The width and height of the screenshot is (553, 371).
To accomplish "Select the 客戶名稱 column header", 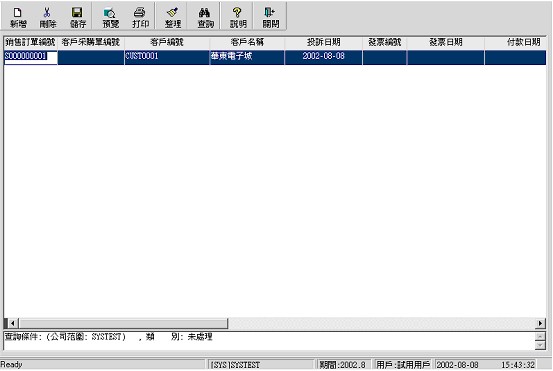I will click(x=247, y=43).
